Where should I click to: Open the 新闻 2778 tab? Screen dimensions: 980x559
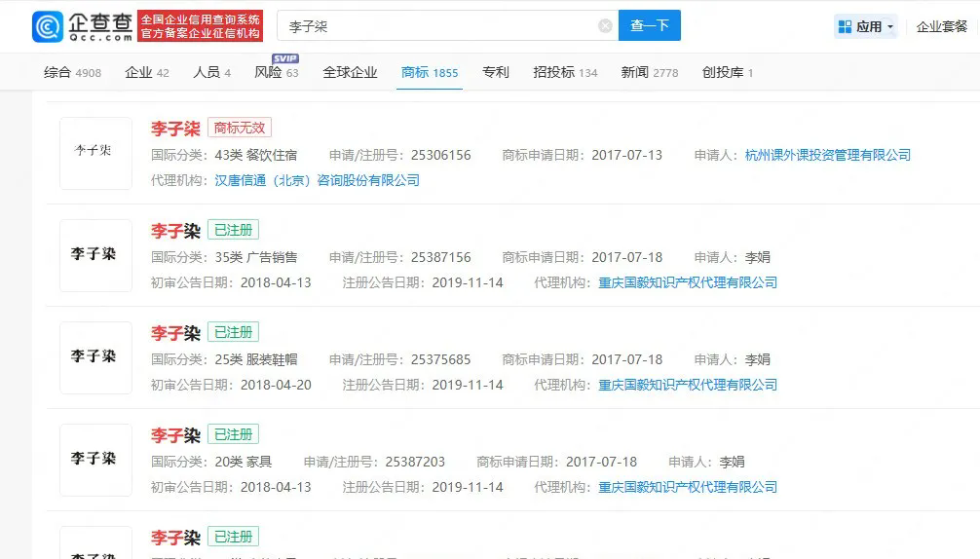650,72
